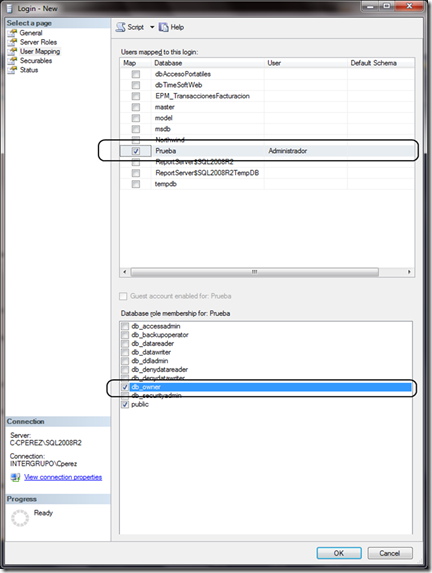The width and height of the screenshot is (432, 573).
Task: Click the scroll-left arrow of the database list
Action: (x=125, y=272)
